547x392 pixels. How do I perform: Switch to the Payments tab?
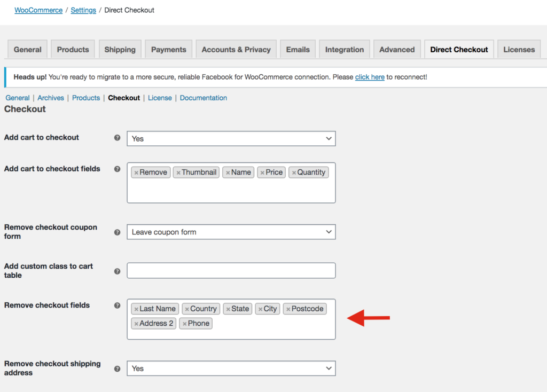coord(168,50)
